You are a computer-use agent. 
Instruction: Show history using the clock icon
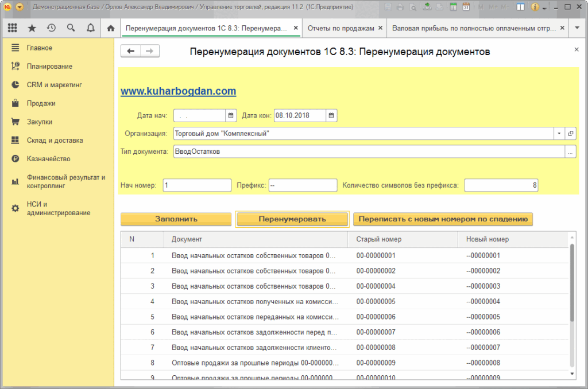point(51,28)
